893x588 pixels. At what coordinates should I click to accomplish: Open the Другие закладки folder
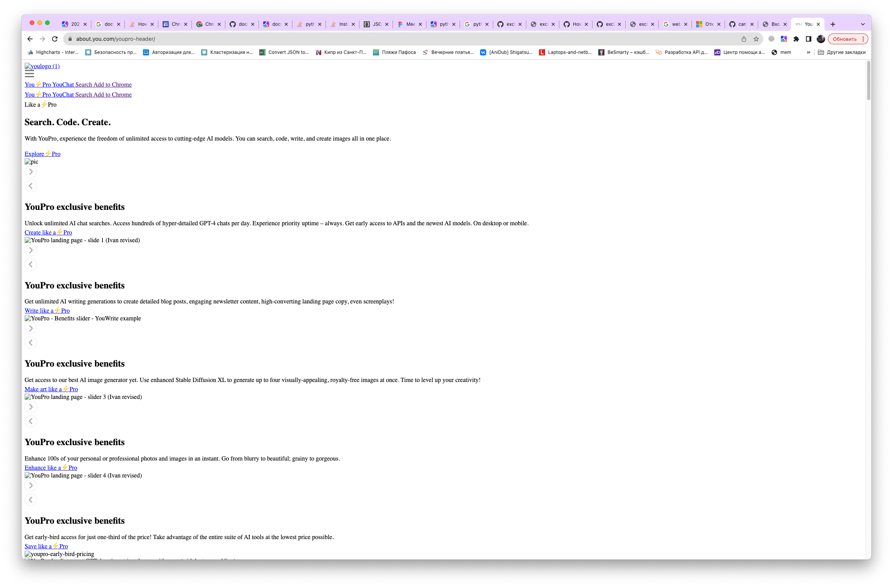click(x=842, y=52)
